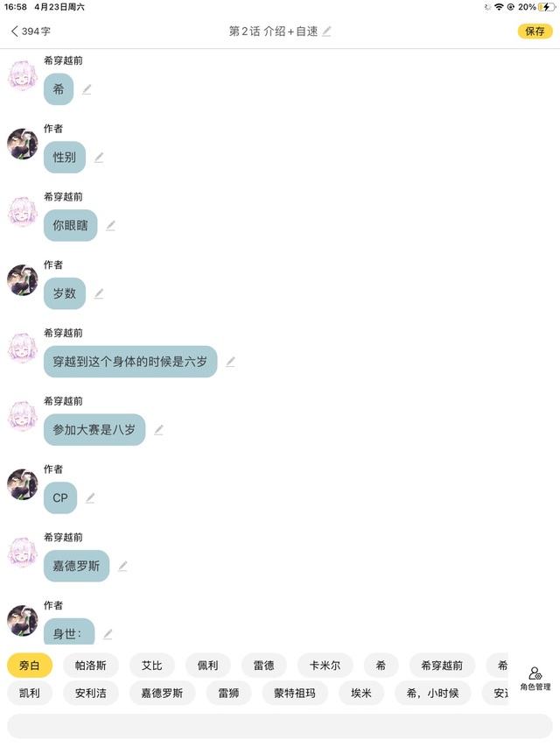Edit the CP message via pencil icon
Viewport: 560px width, 747px height.
pyautogui.click(x=90, y=497)
